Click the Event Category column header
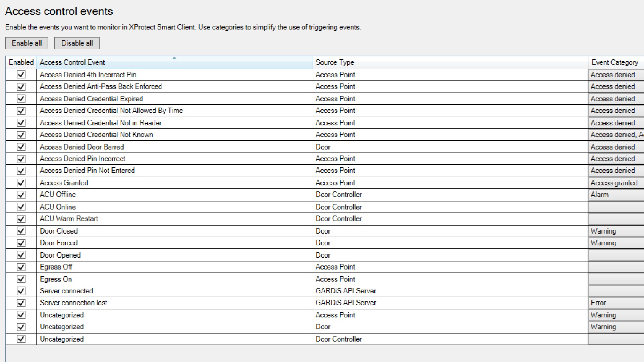The height and width of the screenshot is (362, 644). [x=615, y=63]
